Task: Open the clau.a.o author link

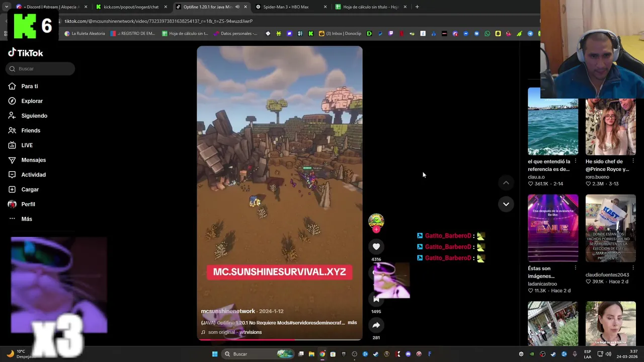Action: point(536,177)
